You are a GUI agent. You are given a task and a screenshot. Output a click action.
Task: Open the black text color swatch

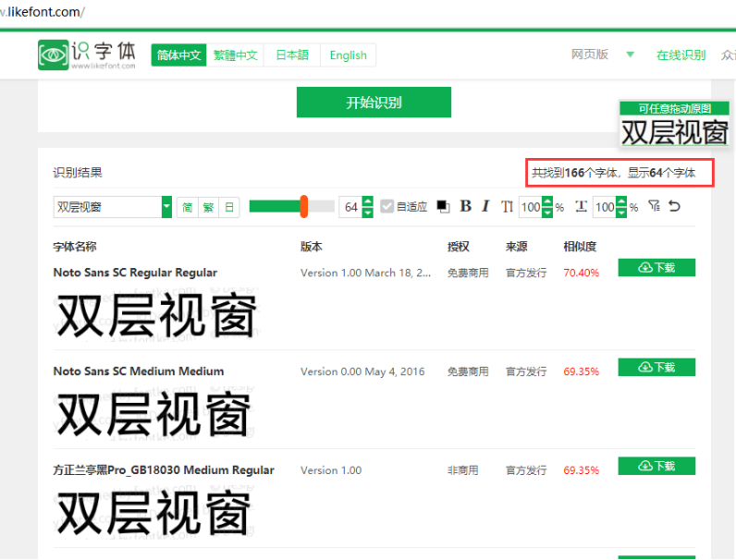coord(444,206)
